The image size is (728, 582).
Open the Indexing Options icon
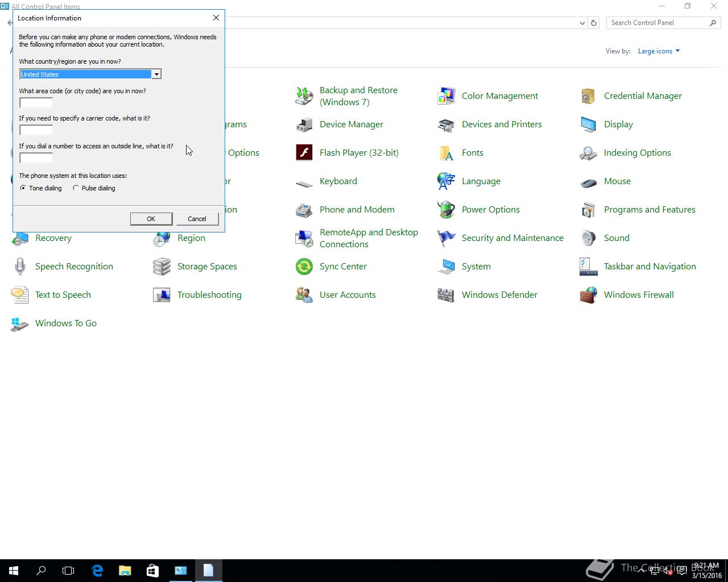point(589,153)
